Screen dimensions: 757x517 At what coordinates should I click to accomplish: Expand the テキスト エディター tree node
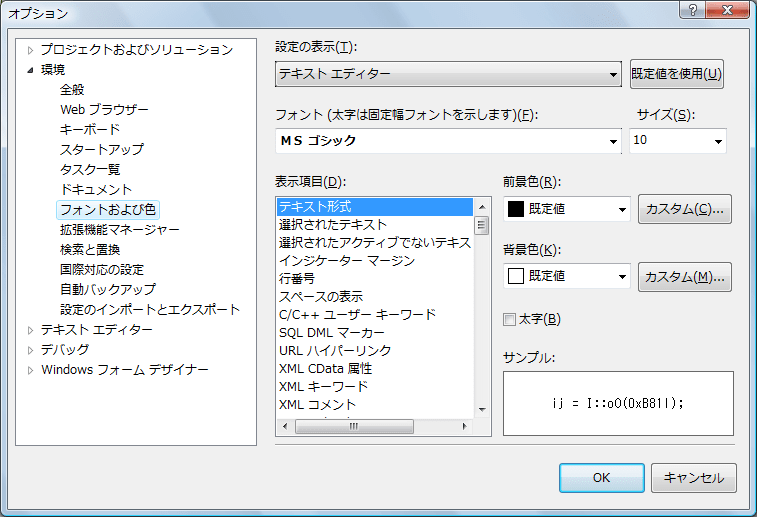[x=31, y=330]
